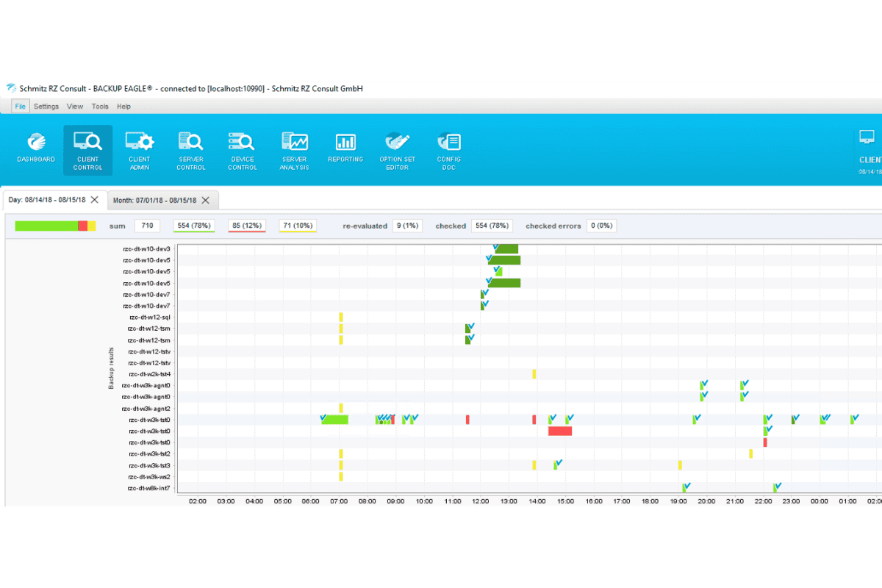Select row label rzc-dt-w3k-agnt2
Image resolution: width=882 pixels, height=588 pixels.
click(146, 409)
